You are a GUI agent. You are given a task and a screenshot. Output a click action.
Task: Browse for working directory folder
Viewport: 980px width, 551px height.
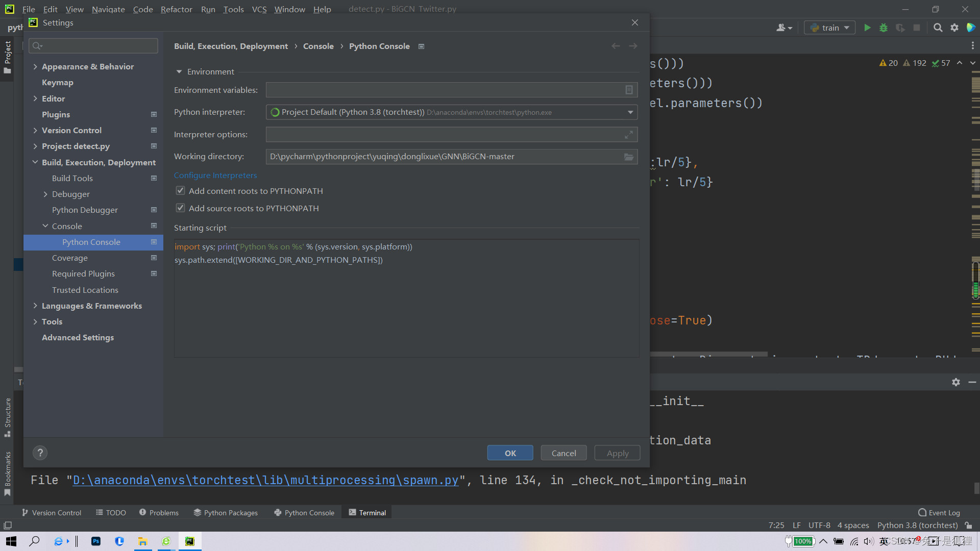click(x=629, y=157)
